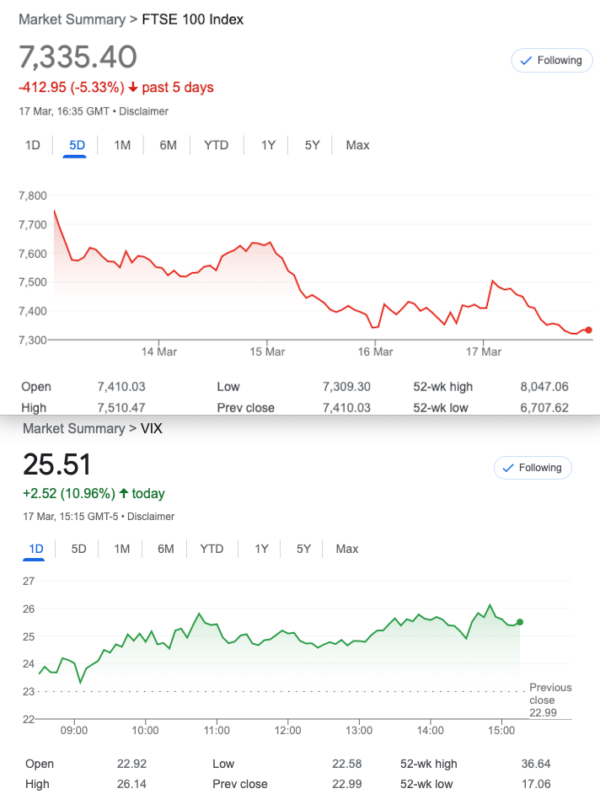This screenshot has height=794, width=600.
Task: Select the 1M tab on VIX chart
Action: click(x=122, y=549)
